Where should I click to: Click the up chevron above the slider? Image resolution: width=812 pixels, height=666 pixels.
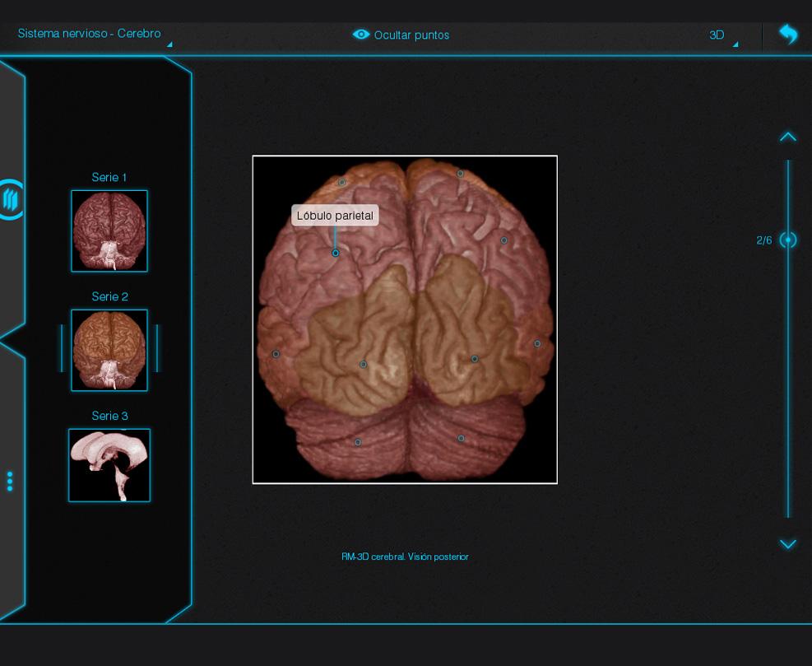(787, 137)
